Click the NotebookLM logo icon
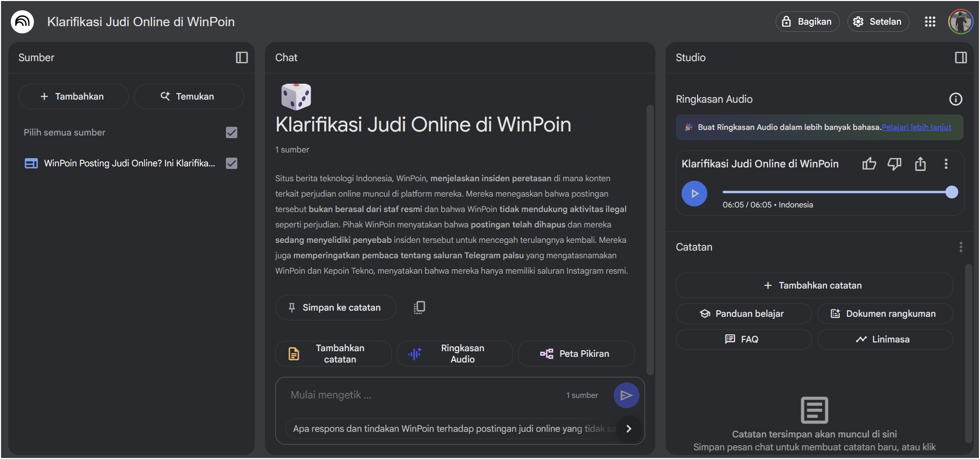 (x=22, y=22)
